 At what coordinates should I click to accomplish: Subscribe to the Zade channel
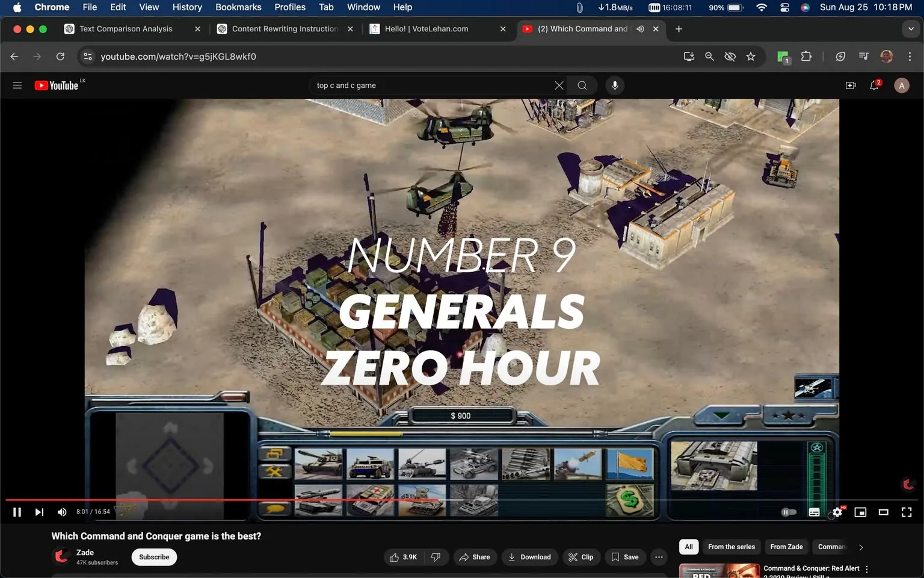tap(154, 557)
